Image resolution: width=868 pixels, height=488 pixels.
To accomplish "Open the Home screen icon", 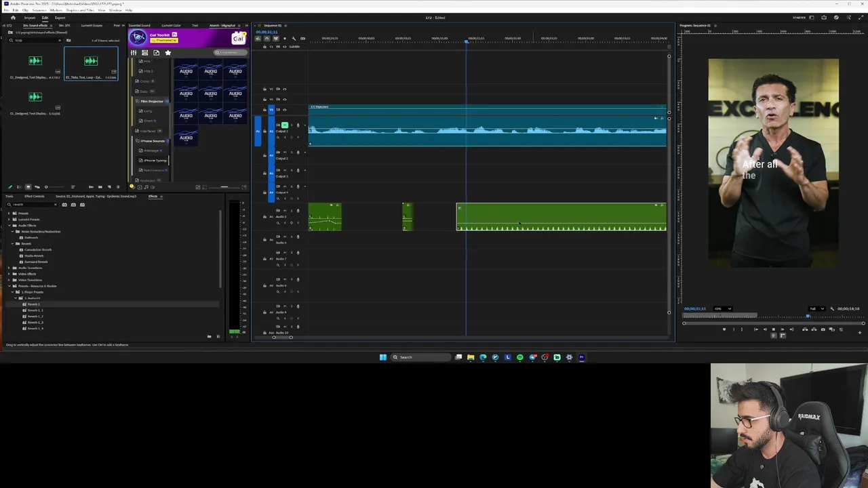I will [x=13, y=18].
